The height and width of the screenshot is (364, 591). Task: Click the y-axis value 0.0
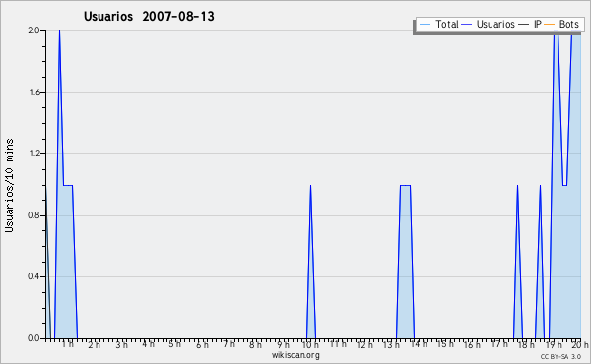coord(33,338)
